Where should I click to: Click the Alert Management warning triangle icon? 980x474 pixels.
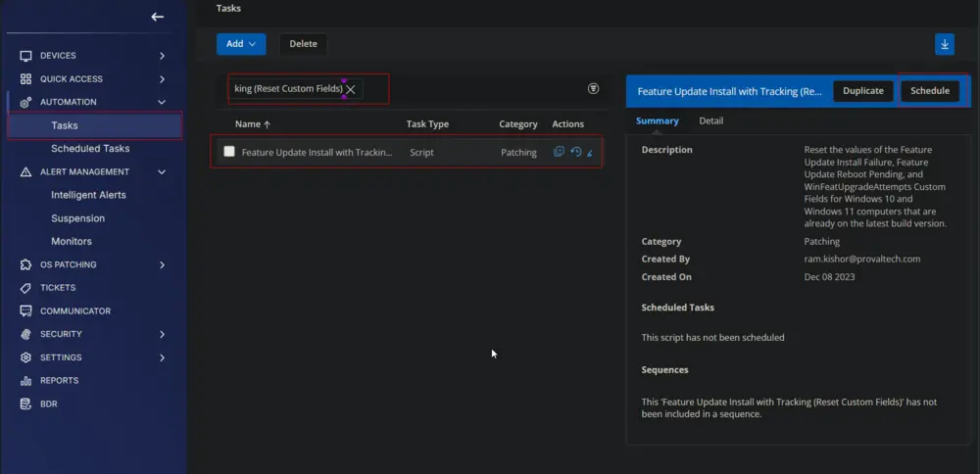tap(25, 171)
